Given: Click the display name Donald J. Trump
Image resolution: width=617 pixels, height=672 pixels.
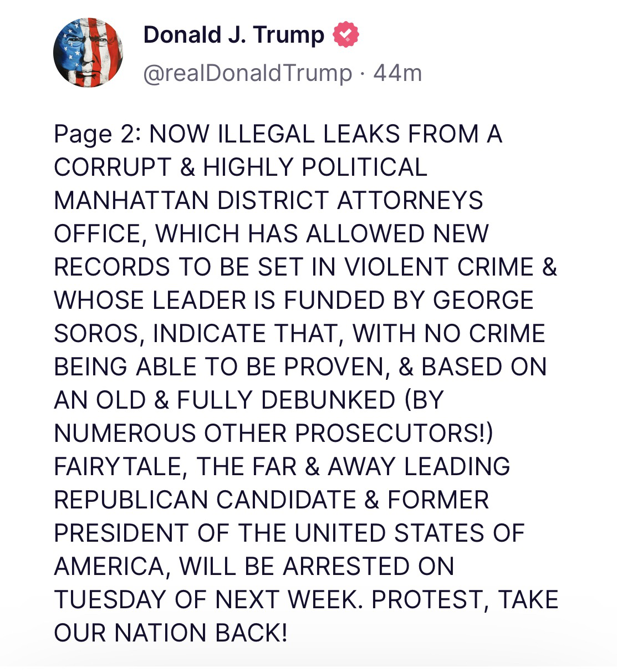Looking at the screenshot, I should [x=233, y=35].
